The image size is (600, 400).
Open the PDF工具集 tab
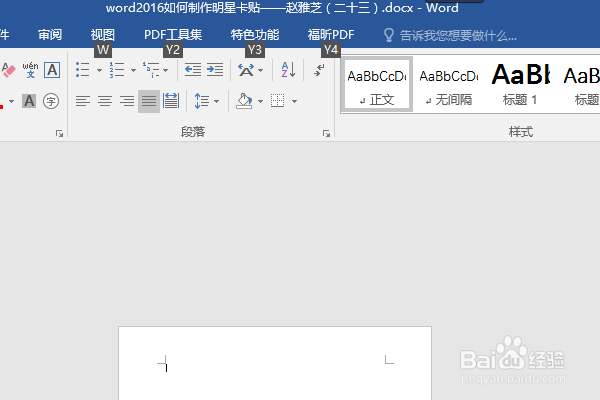(173, 35)
